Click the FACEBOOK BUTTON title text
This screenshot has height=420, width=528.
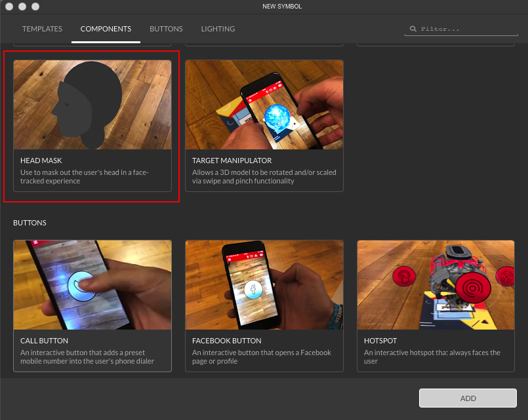(227, 341)
